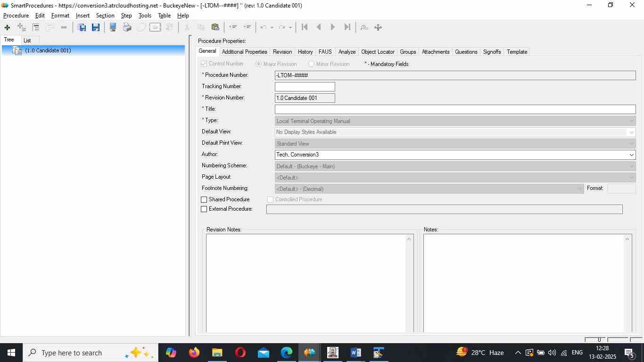Click the green plus Add toolbar icon
This screenshot has height=362, width=644.
[x=7, y=27]
